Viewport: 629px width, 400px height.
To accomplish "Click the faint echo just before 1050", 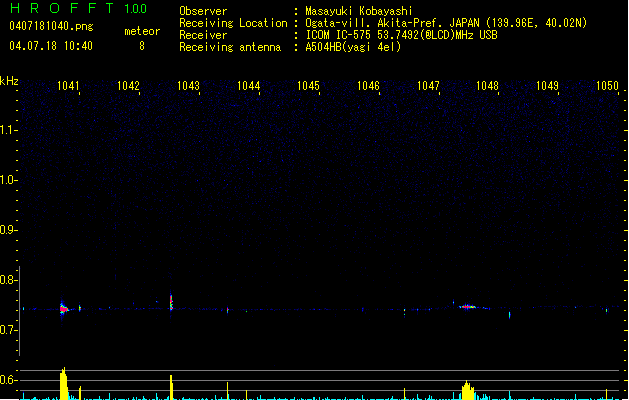I will (607, 310).
